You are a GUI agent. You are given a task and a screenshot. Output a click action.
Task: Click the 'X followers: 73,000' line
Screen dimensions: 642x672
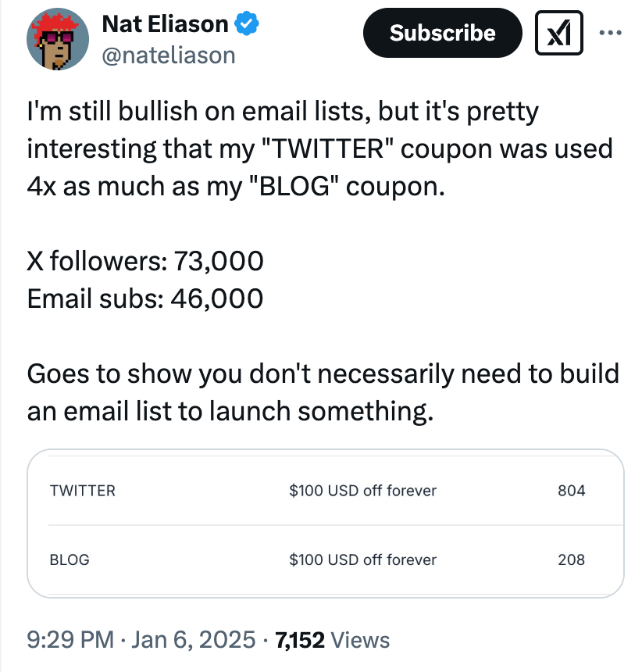tap(144, 262)
